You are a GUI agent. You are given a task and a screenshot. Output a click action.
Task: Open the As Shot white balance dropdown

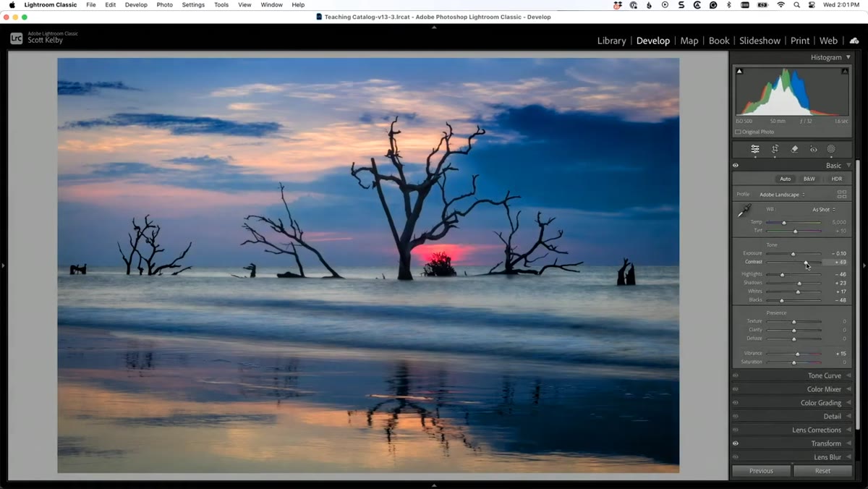[x=824, y=210]
